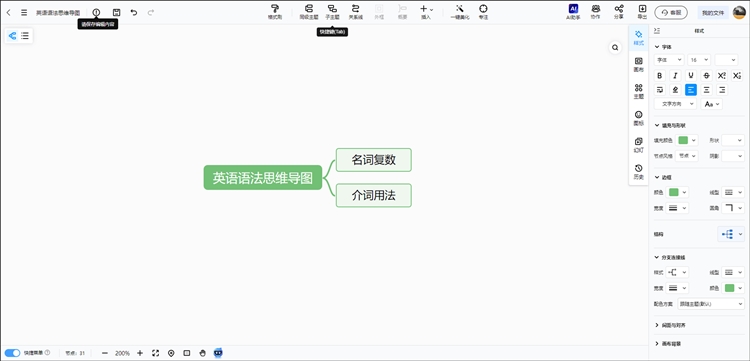Open the Style side tab
The image size is (750, 361).
click(x=639, y=38)
